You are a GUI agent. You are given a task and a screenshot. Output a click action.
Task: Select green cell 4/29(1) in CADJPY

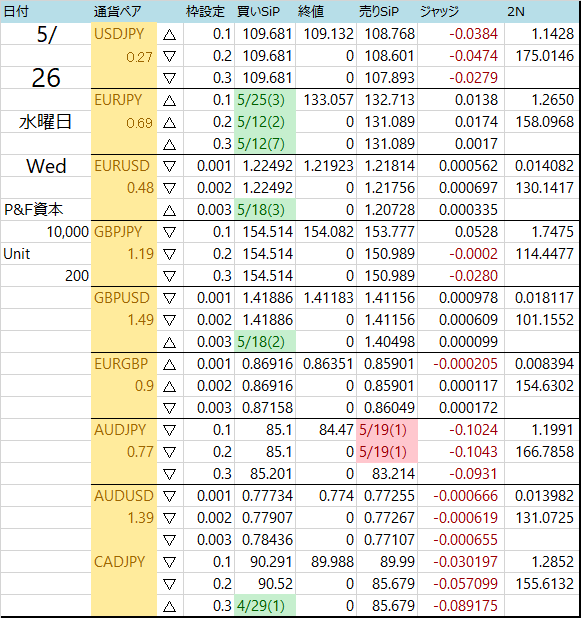coord(265,605)
